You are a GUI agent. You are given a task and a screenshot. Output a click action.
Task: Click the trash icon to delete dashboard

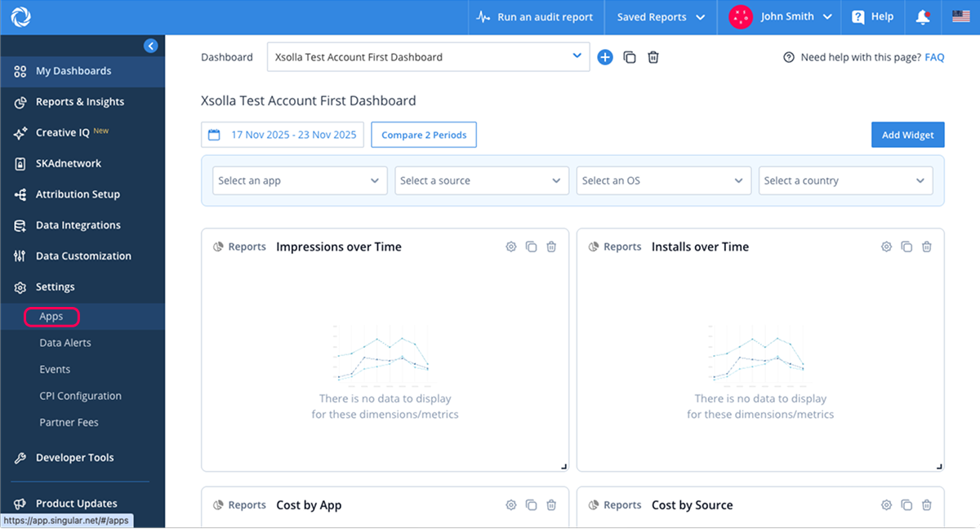(653, 57)
